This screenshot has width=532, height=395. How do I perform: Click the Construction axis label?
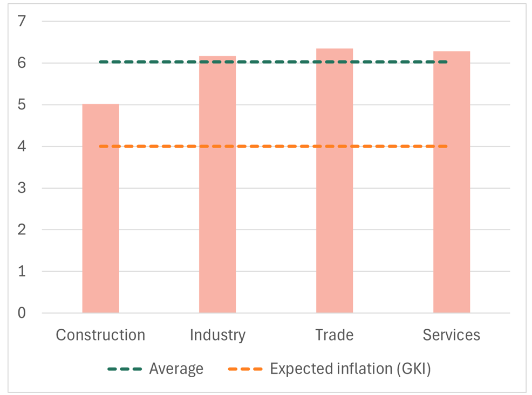tap(100, 335)
